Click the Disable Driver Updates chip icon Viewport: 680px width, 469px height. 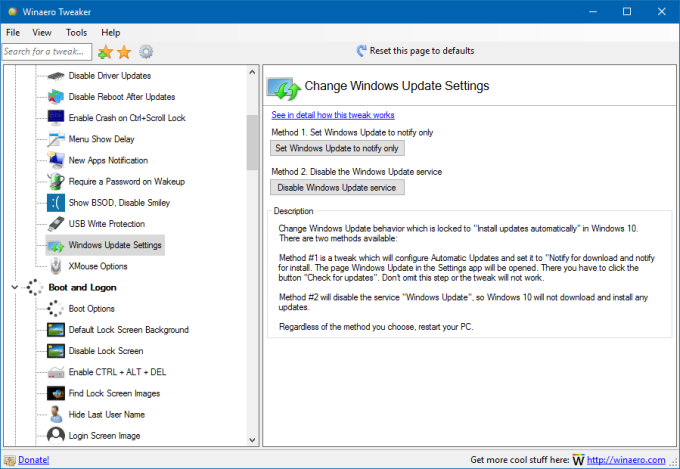point(56,76)
